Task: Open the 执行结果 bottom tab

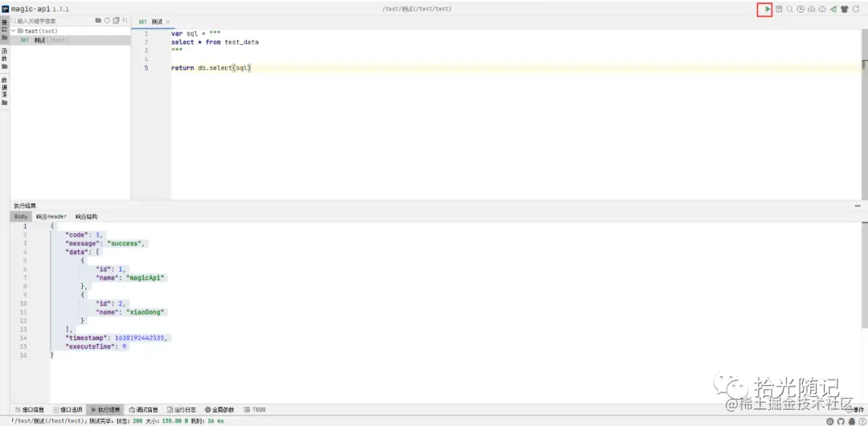Action: point(106,409)
